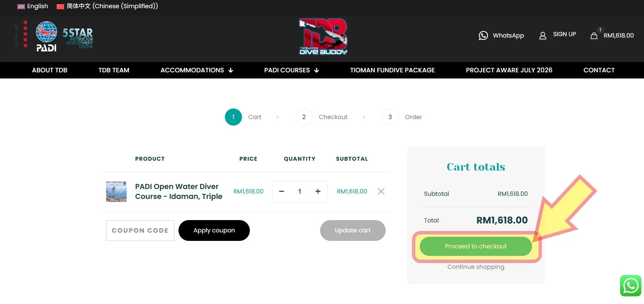Click the bold Total RM1,618.00 amount
644x304 pixels.
[502, 220]
